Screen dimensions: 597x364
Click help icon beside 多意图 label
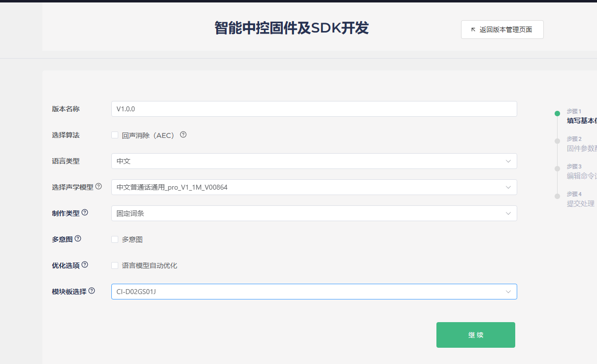tap(78, 238)
